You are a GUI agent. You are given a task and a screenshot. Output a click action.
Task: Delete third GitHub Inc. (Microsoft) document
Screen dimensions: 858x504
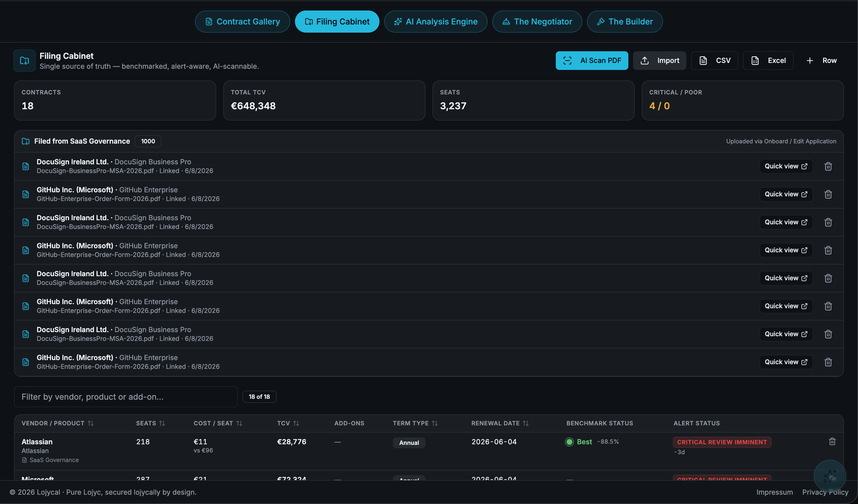coord(828,306)
